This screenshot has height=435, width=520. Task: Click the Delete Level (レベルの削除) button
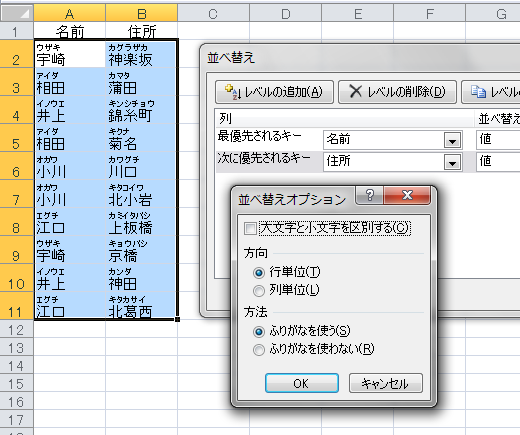(x=397, y=92)
